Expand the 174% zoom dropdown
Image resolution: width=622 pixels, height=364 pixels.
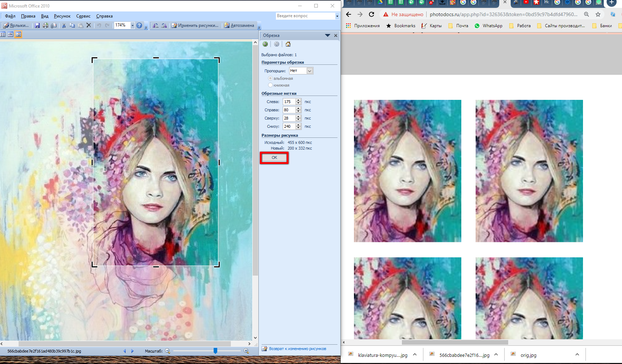tap(132, 25)
